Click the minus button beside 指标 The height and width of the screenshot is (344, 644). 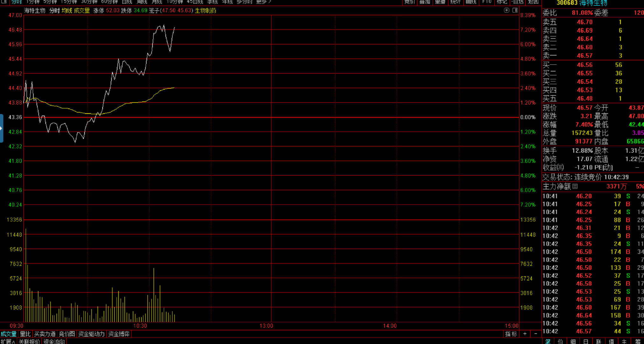click(535, 334)
